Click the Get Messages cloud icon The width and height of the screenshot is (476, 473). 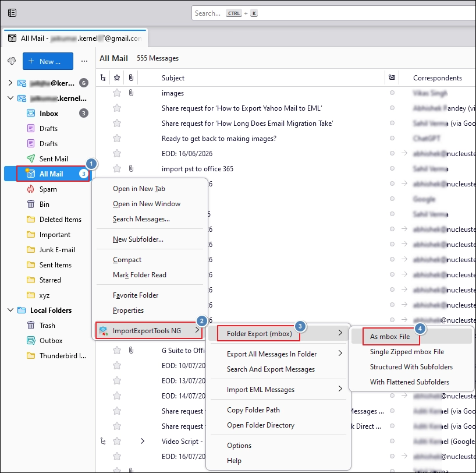12,61
